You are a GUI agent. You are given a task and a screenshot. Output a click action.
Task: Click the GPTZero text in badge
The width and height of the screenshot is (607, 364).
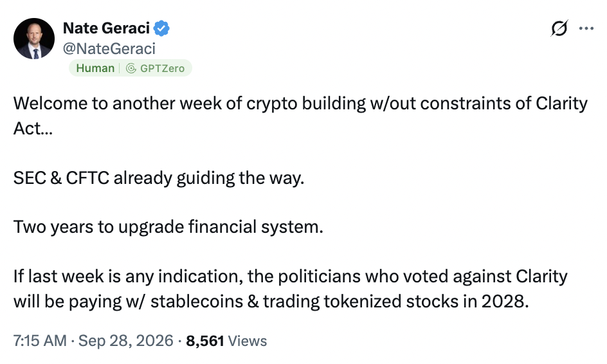click(162, 69)
